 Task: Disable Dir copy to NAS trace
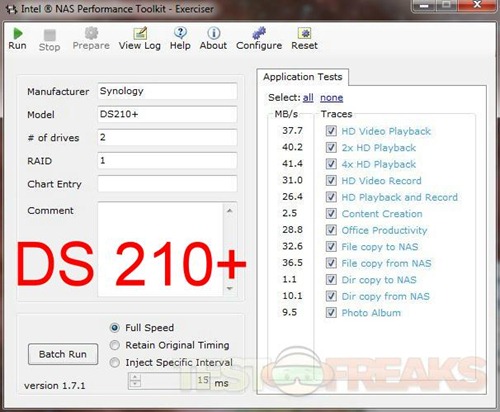331,279
